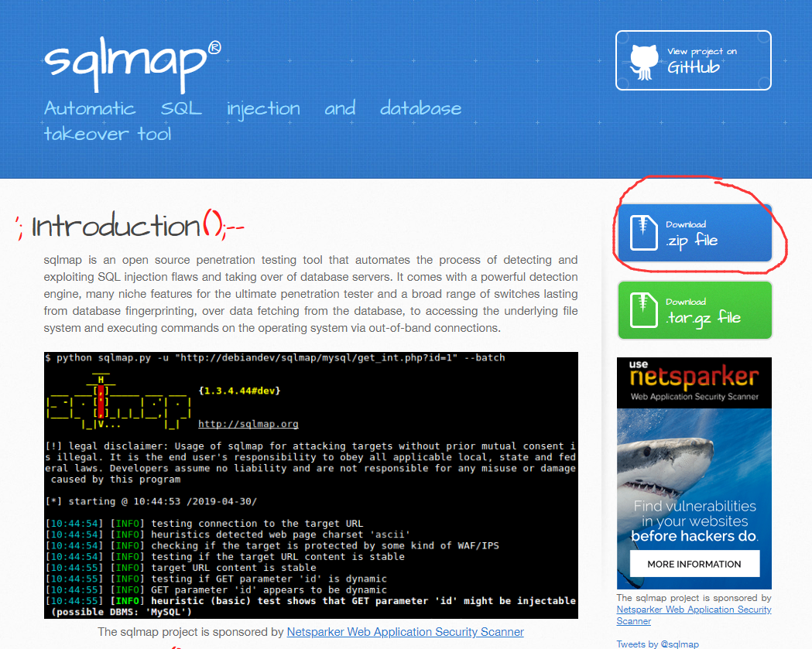This screenshot has height=649, width=812.
Task: Click the http://sqlmap.org text in terminal
Action: [248, 424]
